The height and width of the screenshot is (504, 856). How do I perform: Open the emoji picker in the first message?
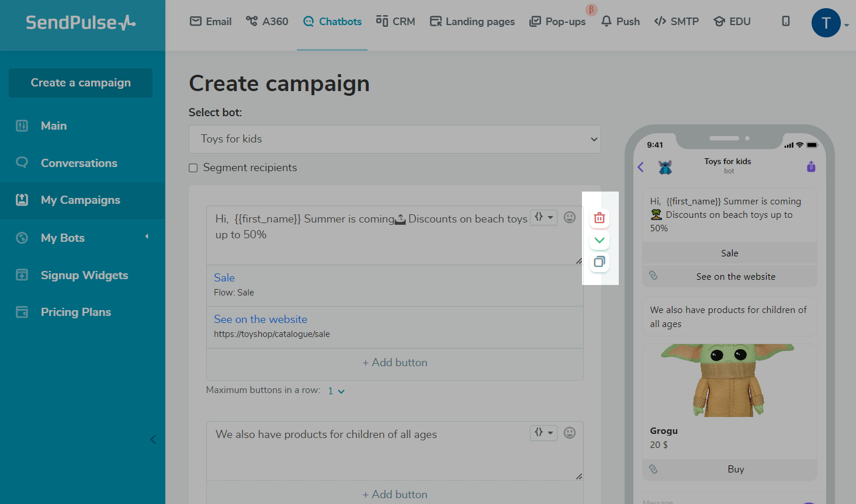[570, 217]
